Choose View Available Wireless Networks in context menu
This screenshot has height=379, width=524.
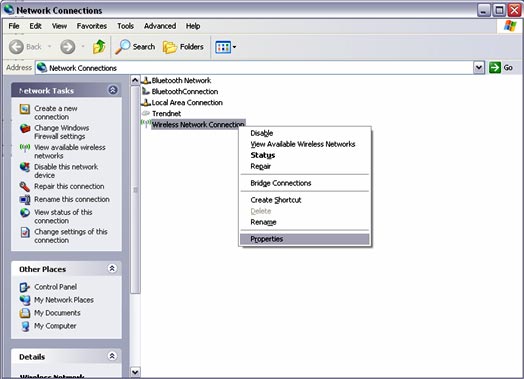coord(305,144)
